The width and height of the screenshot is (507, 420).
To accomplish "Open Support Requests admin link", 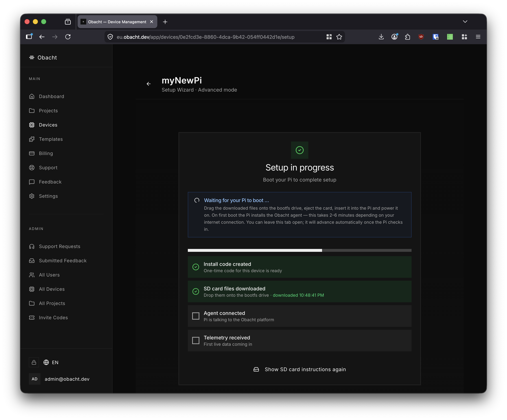I will (x=54, y=247).
